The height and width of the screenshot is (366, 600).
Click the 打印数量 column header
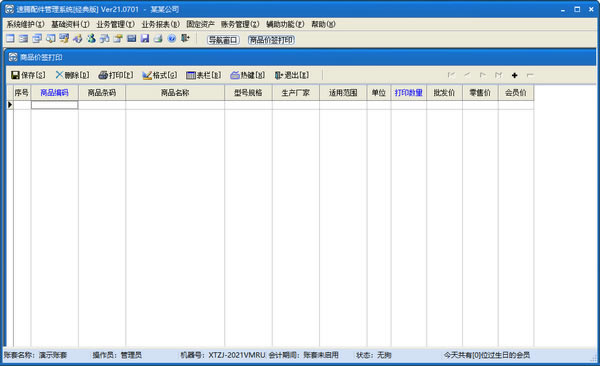409,93
